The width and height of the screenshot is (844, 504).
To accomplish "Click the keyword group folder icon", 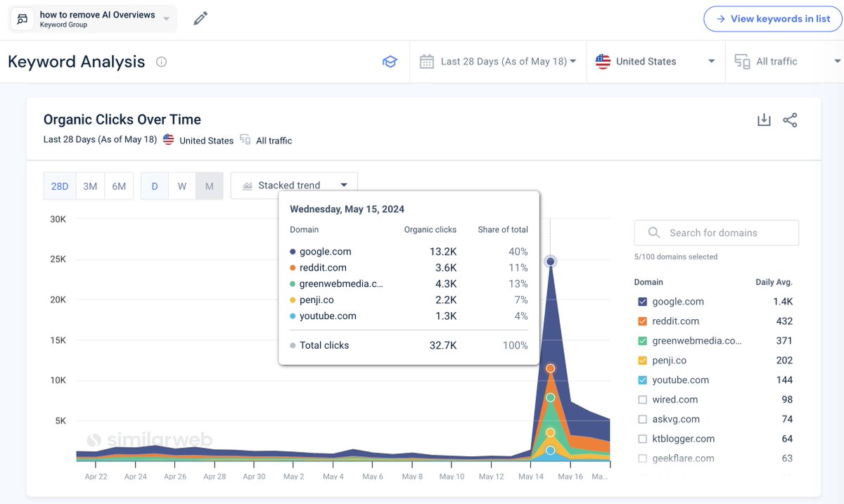I will coord(23,19).
